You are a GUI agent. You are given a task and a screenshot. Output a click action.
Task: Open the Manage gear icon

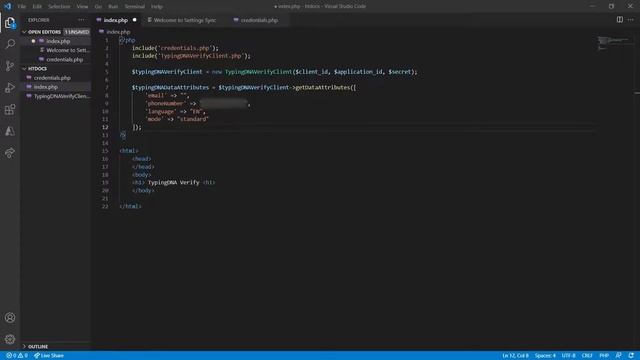tap(10, 339)
